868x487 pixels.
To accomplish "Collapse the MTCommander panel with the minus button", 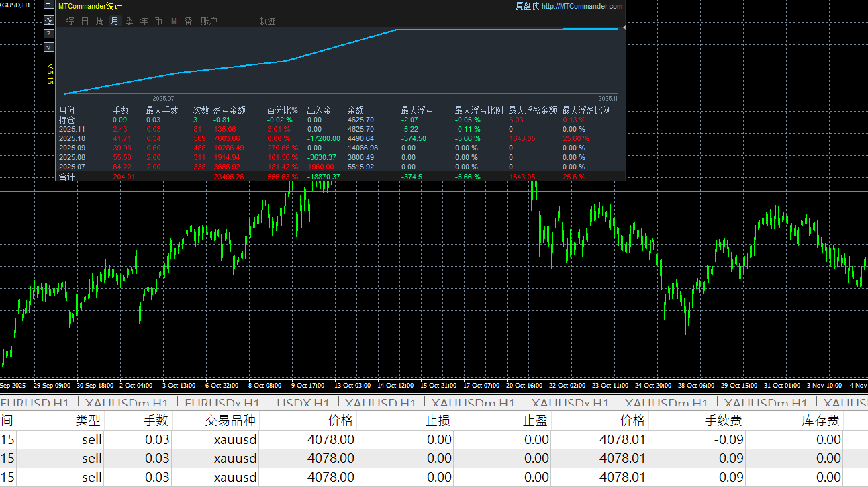I will (48, 5).
